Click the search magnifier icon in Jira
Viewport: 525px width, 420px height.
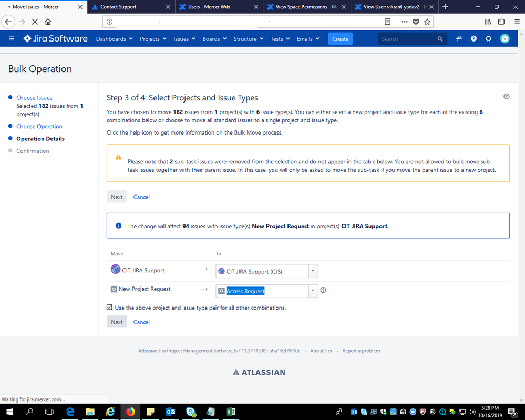[x=440, y=39]
